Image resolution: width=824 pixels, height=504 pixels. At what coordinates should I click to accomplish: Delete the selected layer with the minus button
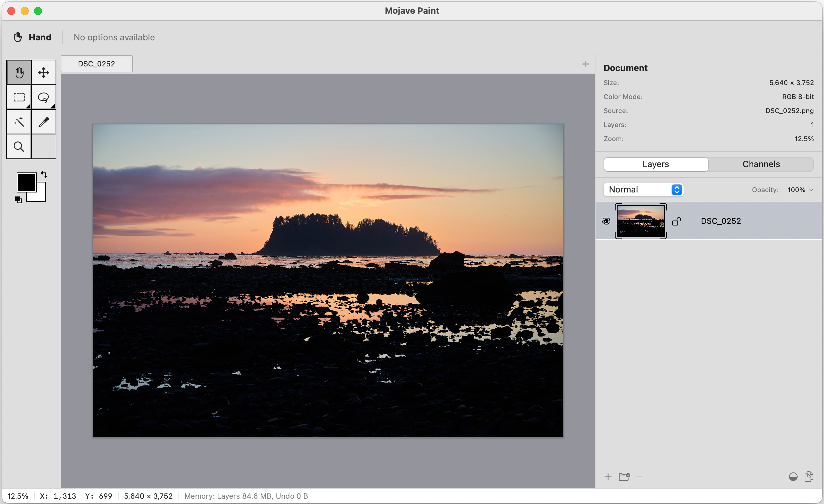(640, 477)
